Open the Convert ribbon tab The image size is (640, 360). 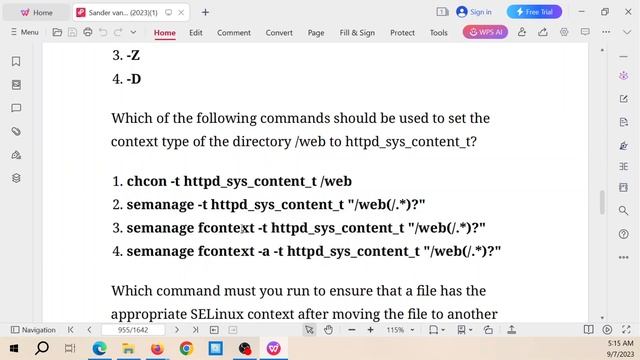[x=279, y=33]
